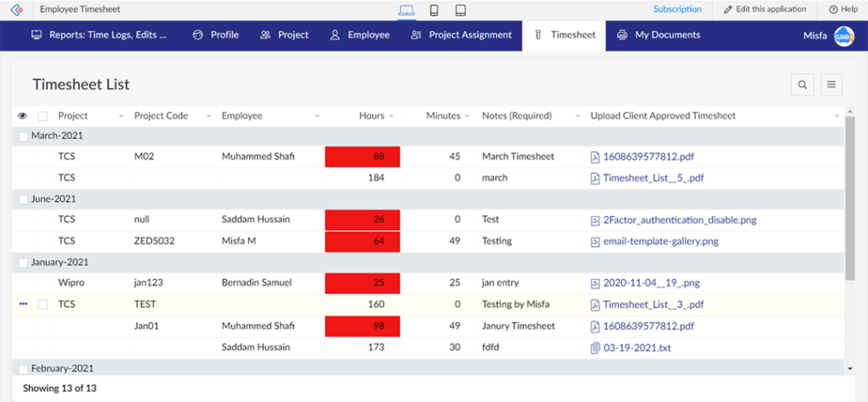Click the Subscription link
The width and height of the screenshot is (868, 402).
[x=676, y=9]
